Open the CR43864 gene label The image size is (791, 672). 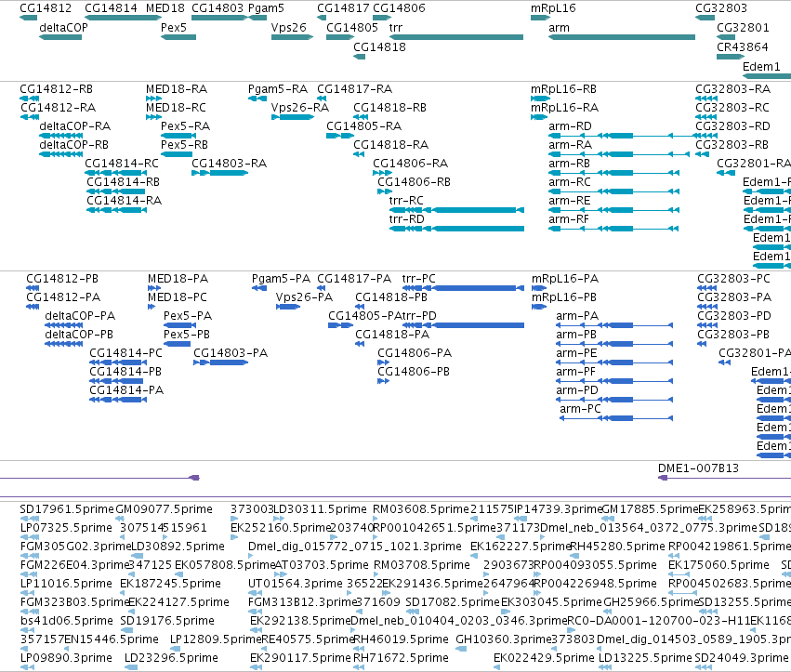click(742, 46)
